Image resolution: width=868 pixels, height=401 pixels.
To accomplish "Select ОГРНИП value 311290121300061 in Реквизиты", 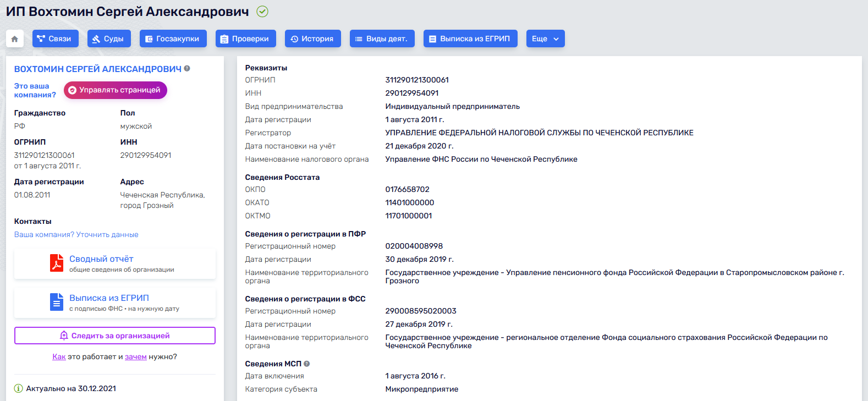I will [417, 80].
